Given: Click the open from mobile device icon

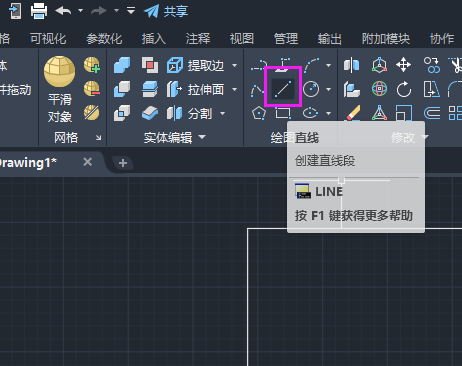Looking at the screenshot, I should pyautogui.click(x=15, y=11).
